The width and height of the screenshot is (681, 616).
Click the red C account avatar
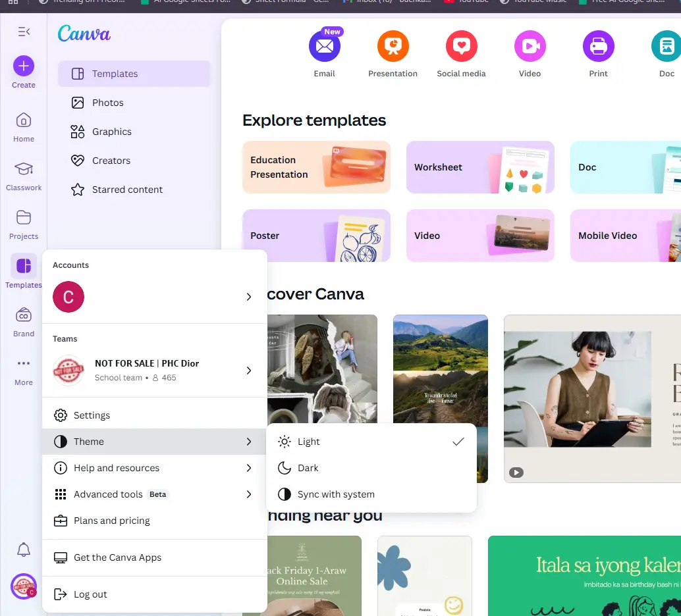point(68,297)
